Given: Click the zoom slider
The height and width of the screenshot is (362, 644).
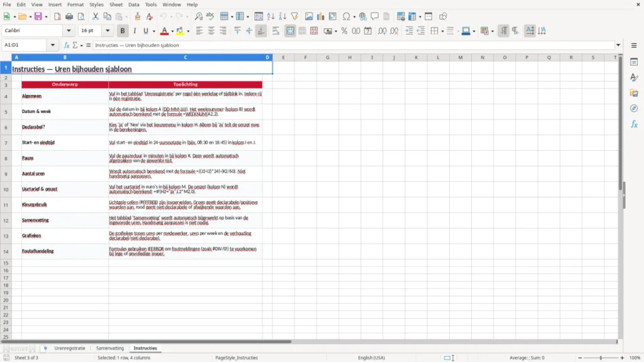Looking at the screenshot, I should 601,358.
